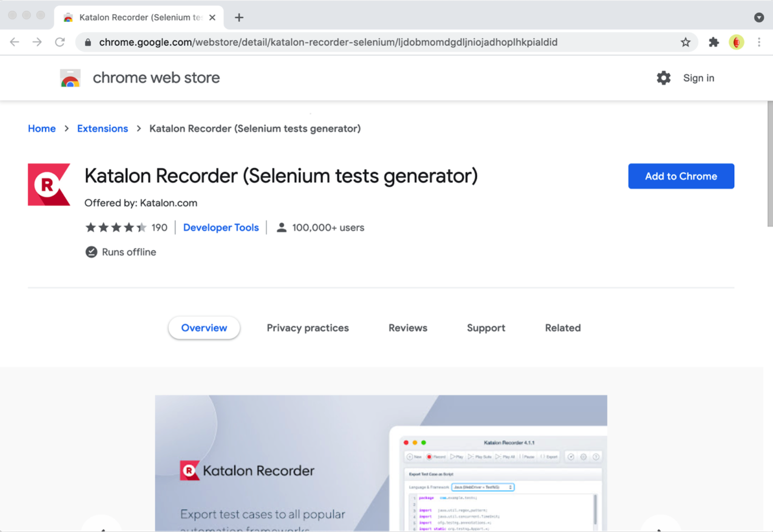Viewport: 773px width, 532px height.
Task: Open the star rating reviews
Action: click(x=116, y=227)
